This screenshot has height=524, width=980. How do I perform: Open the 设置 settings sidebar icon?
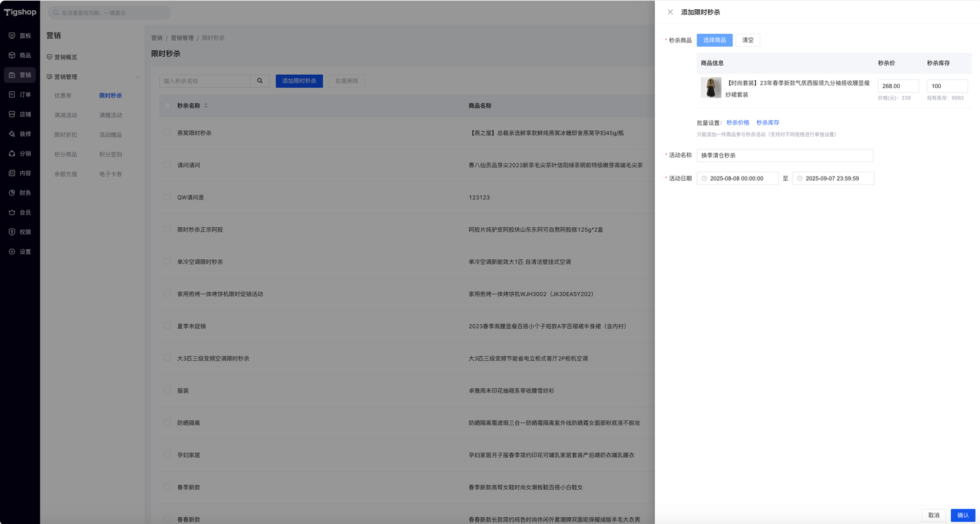coord(12,251)
